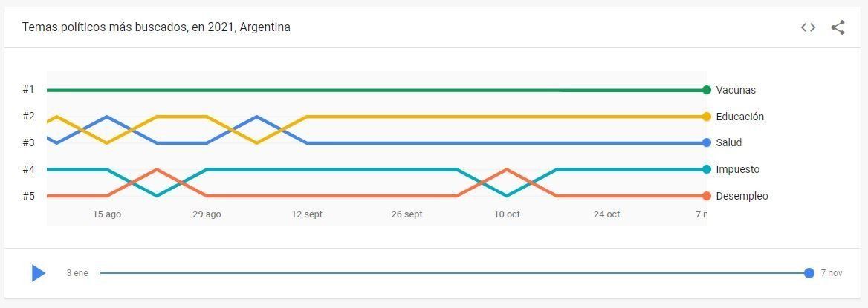Click the share icon

[838, 27]
